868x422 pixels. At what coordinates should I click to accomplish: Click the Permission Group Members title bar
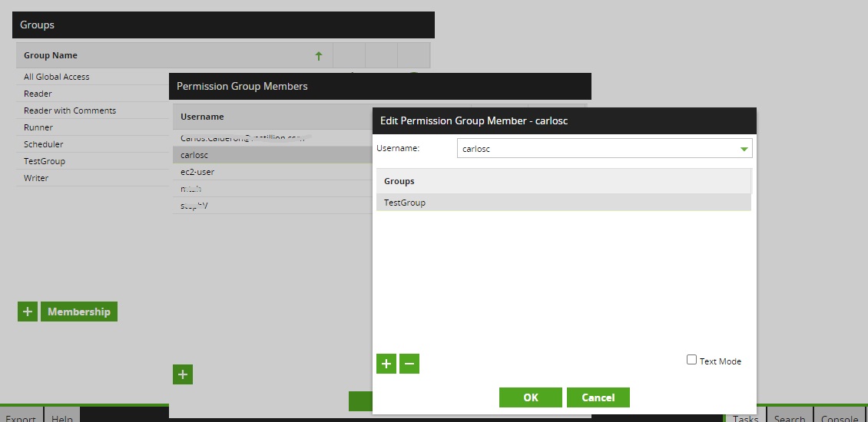[x=379, y=86]
